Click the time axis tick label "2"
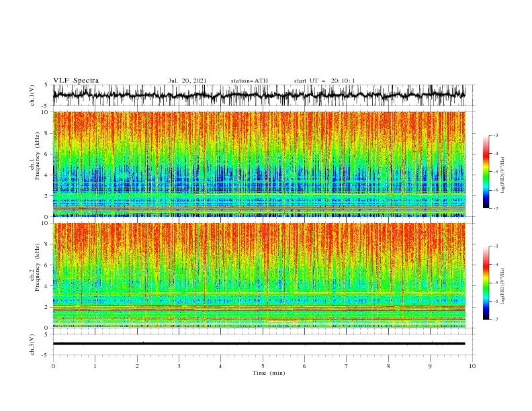The image size is (532, 411). coord(137,366)
